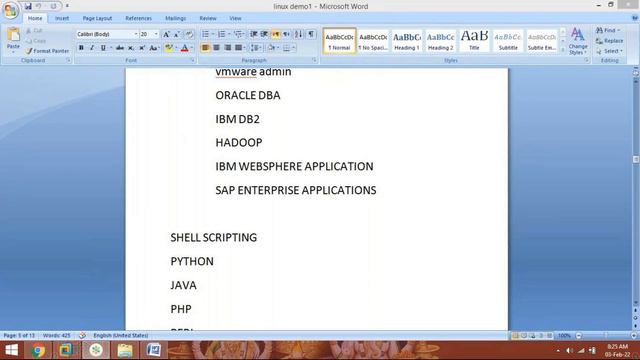Switch to the Insert tab

pyautogui.click(x=62, y=18)
